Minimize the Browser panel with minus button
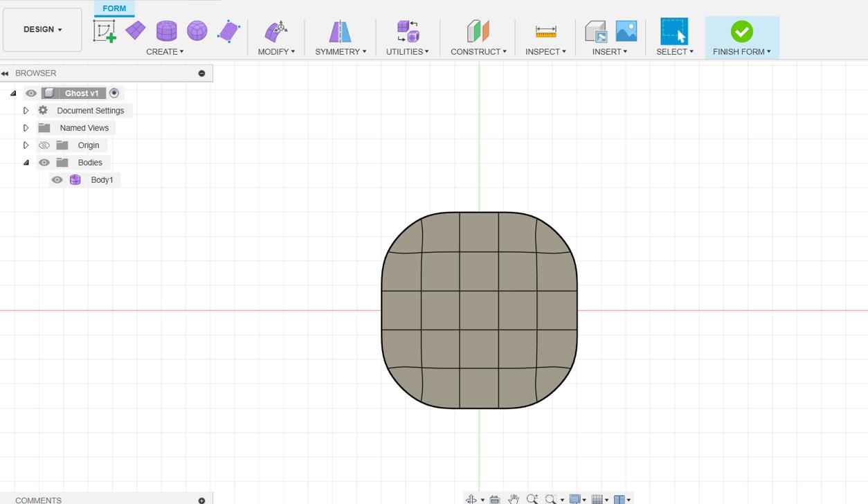Screen dimensions: 868x504 click(x=201, y=73)
